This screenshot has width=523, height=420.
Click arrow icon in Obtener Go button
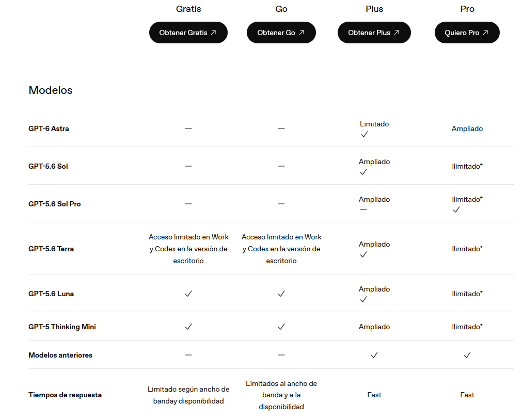302,33
